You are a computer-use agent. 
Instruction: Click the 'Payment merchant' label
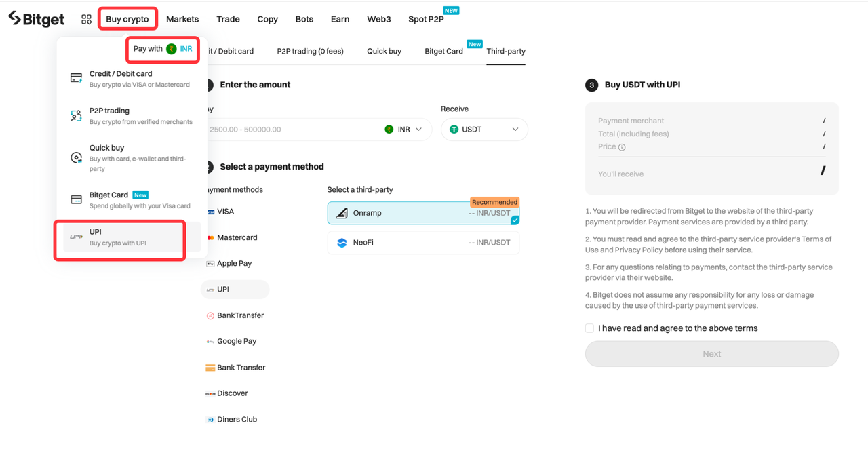631,121
